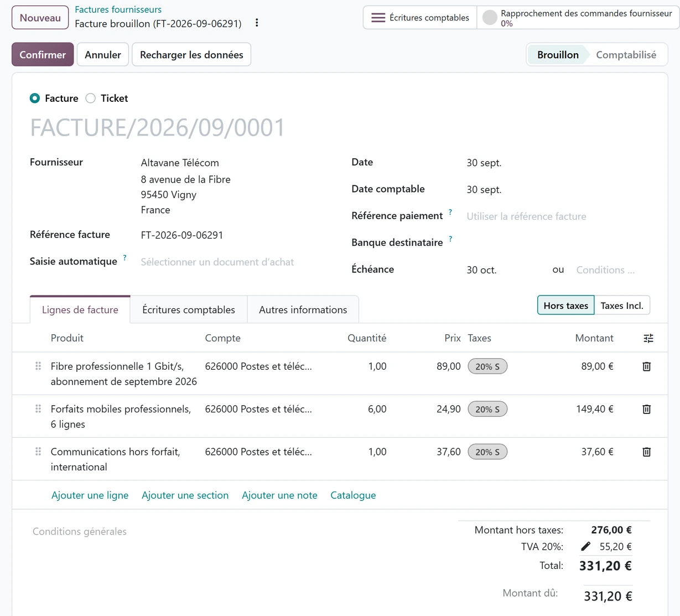This screenshot has width=680, height=616.
Task: Create a new record with Nouveau
Action: click(40, 18)
